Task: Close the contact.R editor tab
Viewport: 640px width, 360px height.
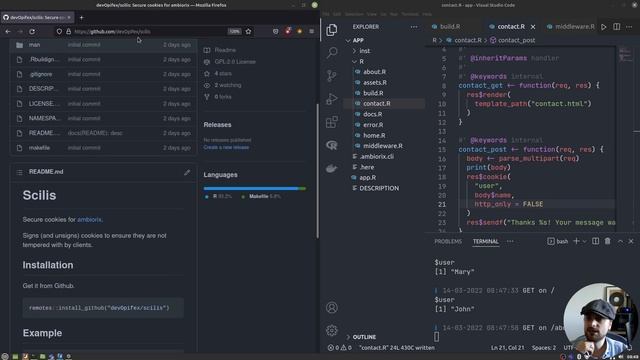Action: (533, 27)
